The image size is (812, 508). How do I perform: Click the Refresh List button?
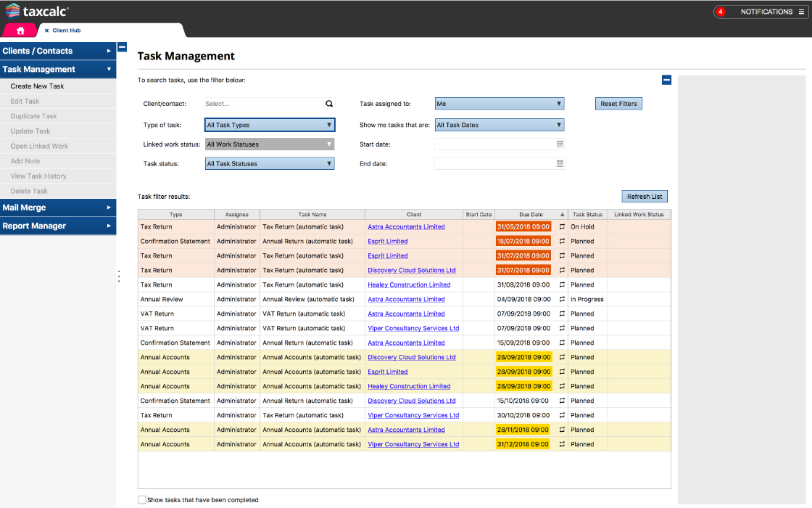[645, 197]
